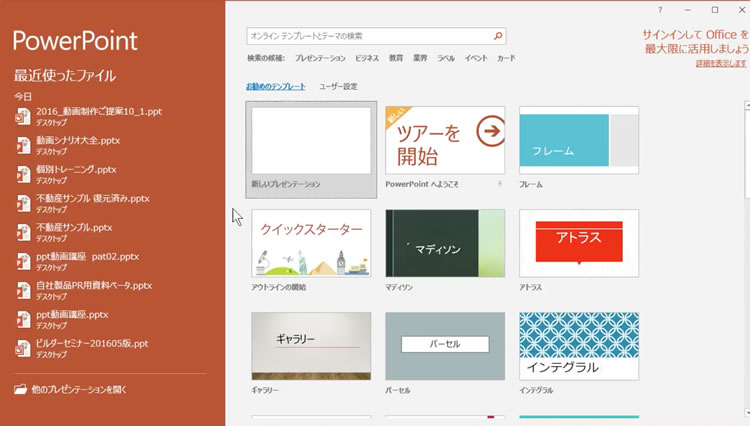Image resolution: width=750 pixels, height=426 pixels.
Task: Click the マディソン label under its thumbnail
Action: (x=399, y=287)
